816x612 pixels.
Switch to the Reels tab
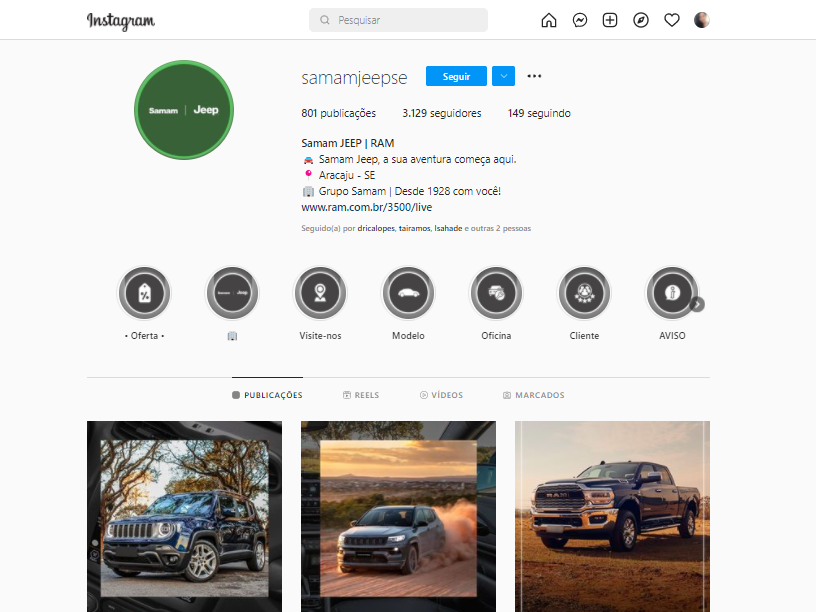point(360,395)
